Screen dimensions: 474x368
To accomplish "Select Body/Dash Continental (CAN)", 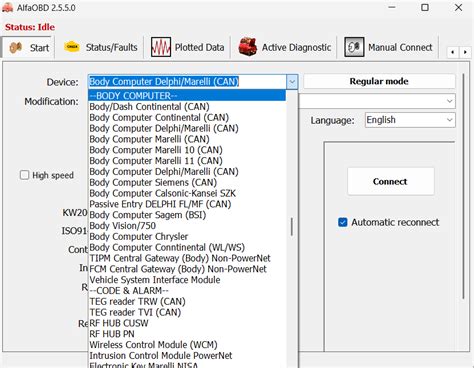I will pyautogui.click(x=187, y=107).
